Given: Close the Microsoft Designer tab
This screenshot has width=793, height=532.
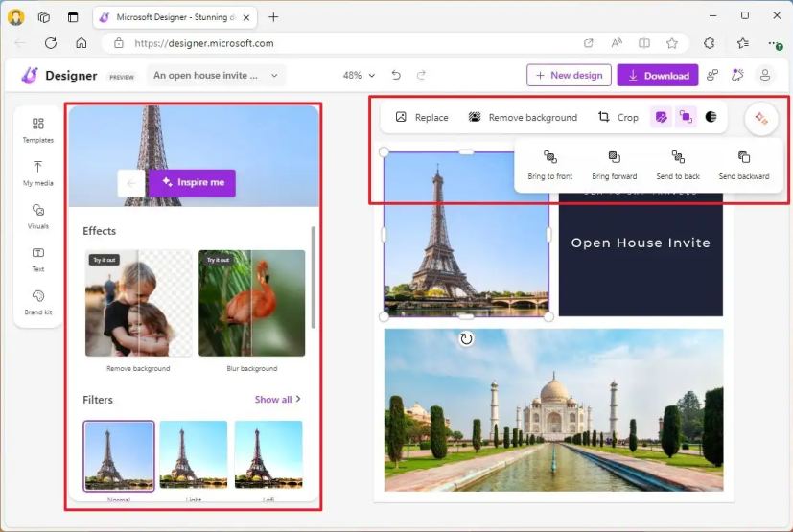Looking at the screenshot, I should (x=246, y=17).
